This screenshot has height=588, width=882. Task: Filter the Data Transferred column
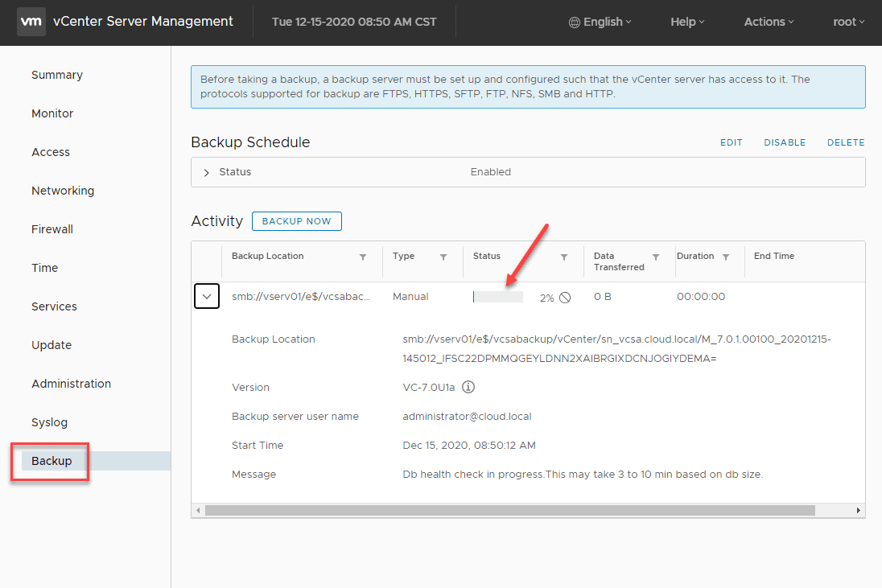click(x=655, y=257)
